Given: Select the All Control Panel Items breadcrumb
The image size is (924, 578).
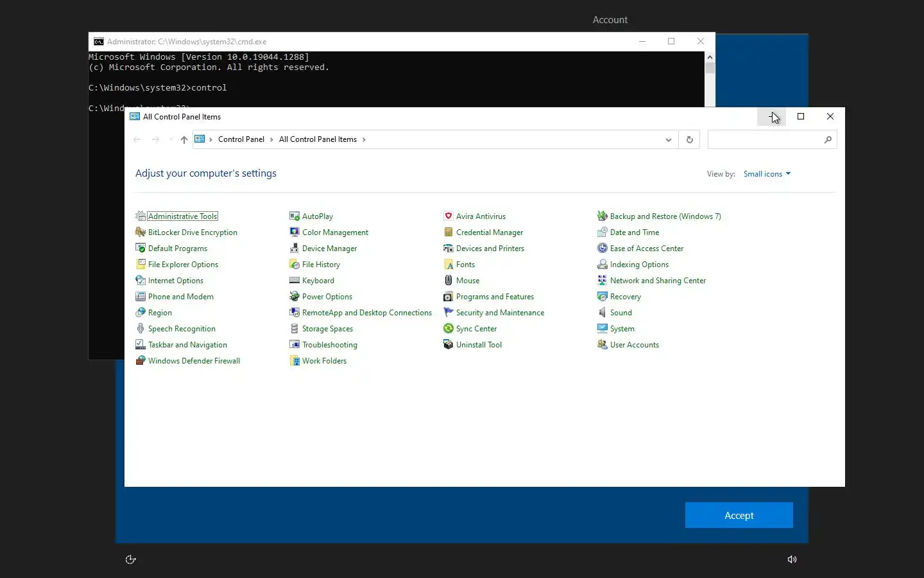Looking at the screenshot, I should (x=318, y=139).
